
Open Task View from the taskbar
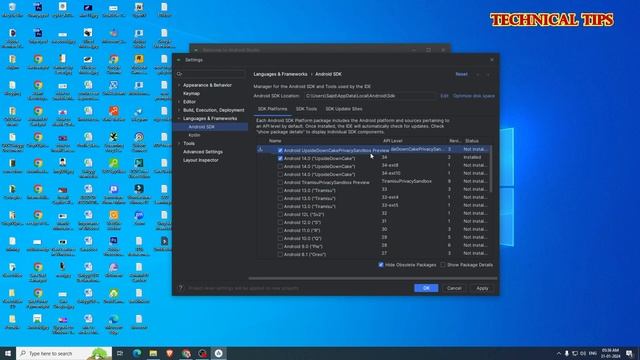coord(120,353)
